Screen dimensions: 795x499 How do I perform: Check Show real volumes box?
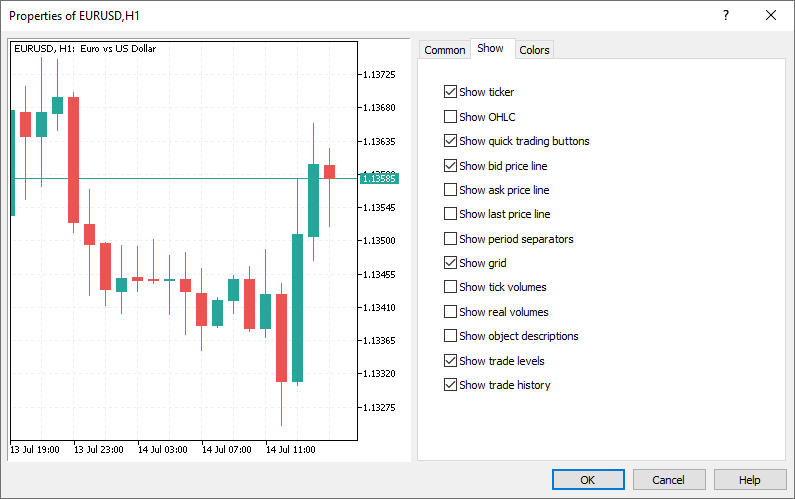tap(450, 312)
